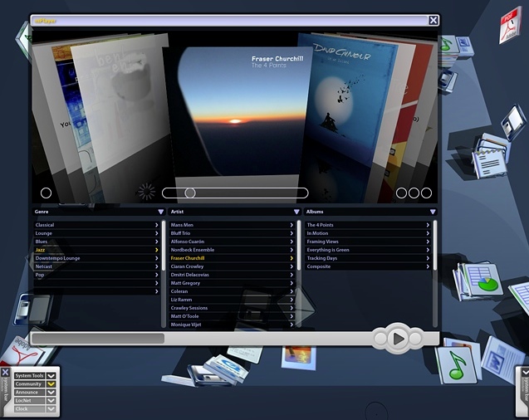Move the cover flow slider handle
The image size is (529, 420).
pos(190,193)
